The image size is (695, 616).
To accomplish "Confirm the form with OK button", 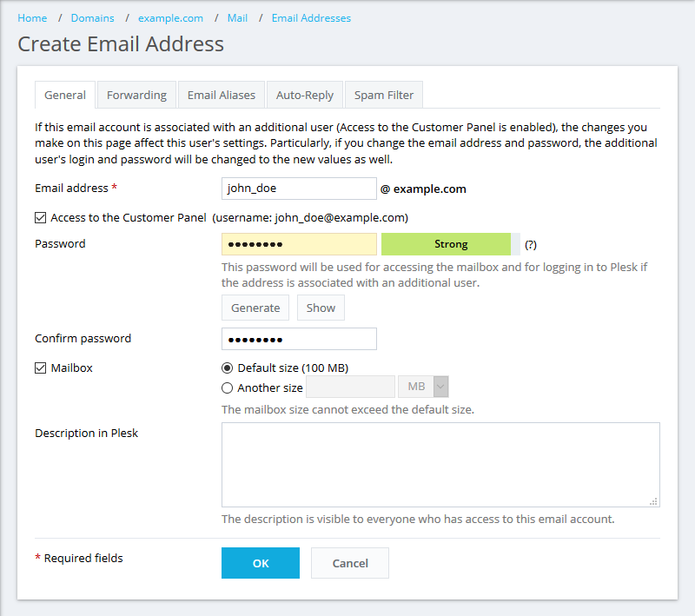I will (261, 563).
